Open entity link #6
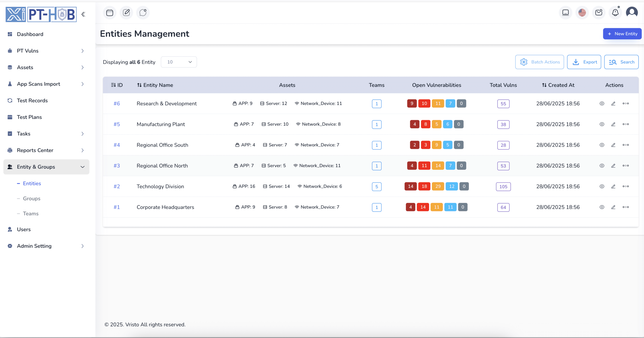 coord(117,104)
